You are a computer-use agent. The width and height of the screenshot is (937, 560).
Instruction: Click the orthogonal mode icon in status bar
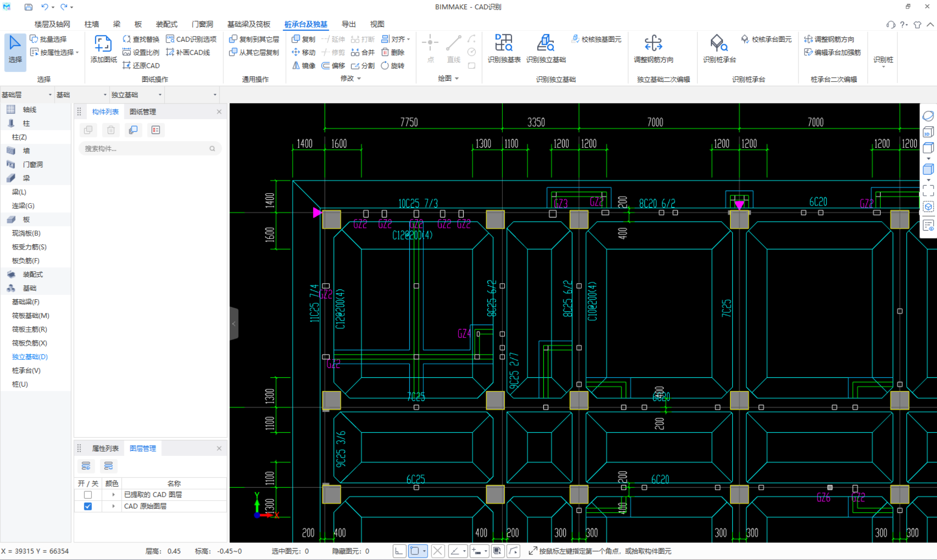399,551
